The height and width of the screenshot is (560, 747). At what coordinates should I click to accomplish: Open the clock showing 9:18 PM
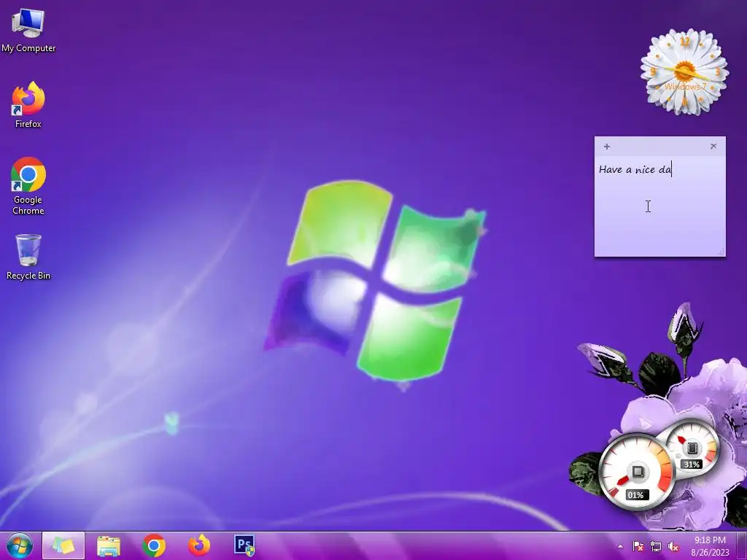[710, 546]
